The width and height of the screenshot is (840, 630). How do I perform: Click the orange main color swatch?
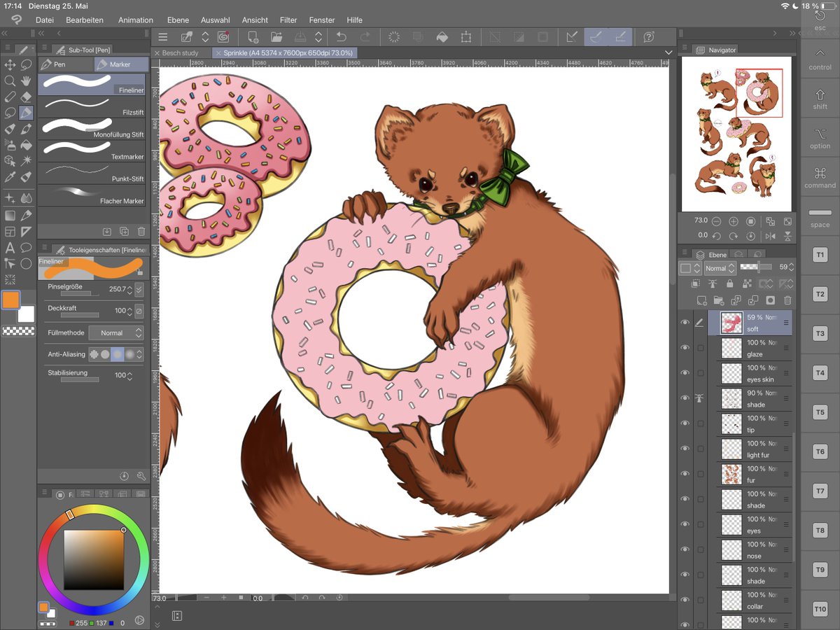[10, 300]
